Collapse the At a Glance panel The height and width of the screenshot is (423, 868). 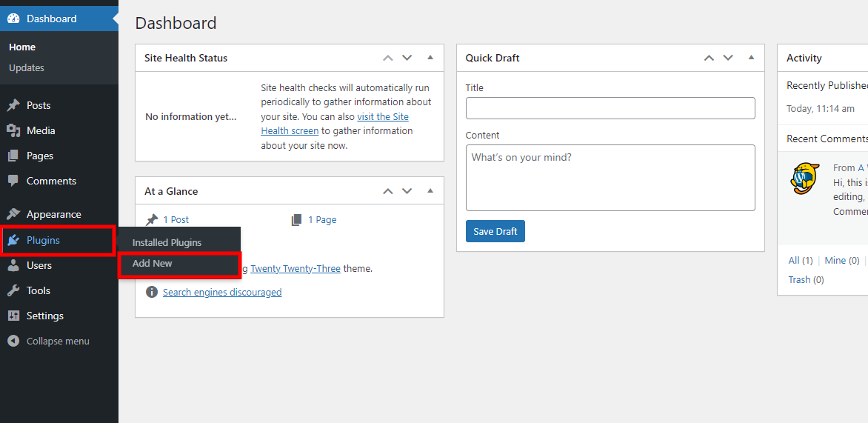click(430, 191)
